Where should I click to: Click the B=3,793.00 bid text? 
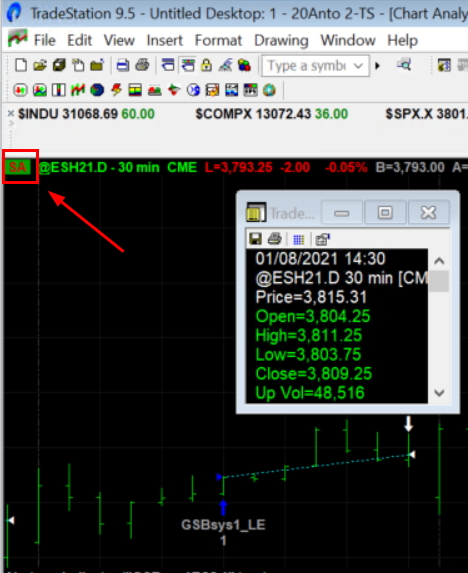[410, 167]
